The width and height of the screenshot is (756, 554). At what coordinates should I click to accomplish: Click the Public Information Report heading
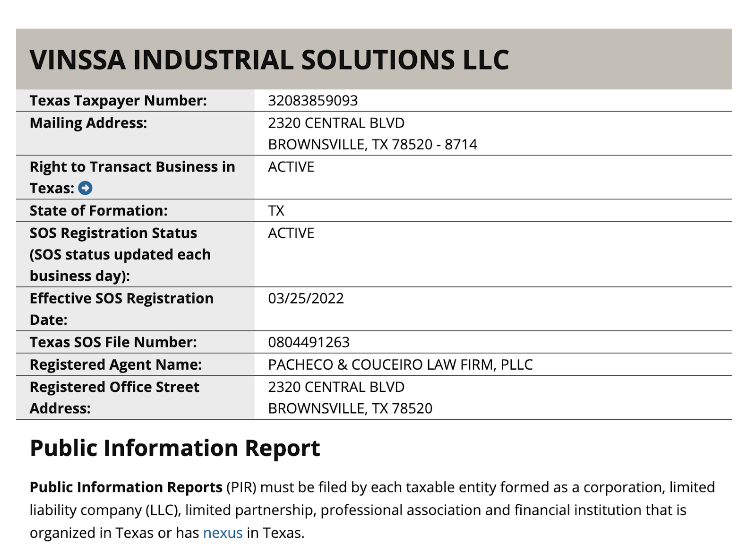click(175, 448)
